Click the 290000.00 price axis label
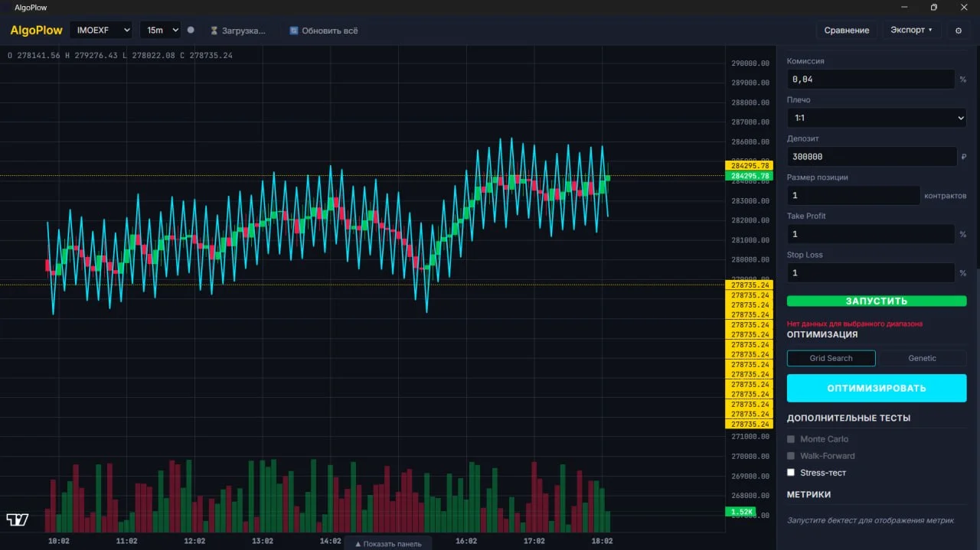 click(750, 63)
